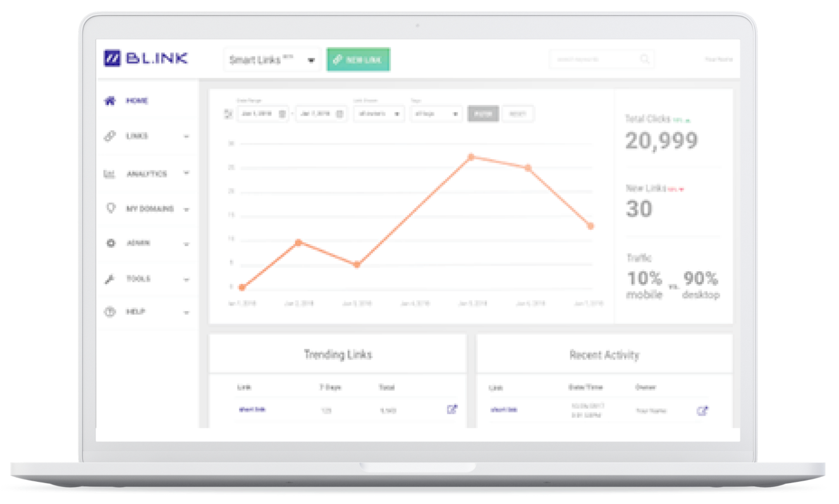Screen dimensions: 839x504
Task: Click the Total column header
Action: tap(386, 387)
